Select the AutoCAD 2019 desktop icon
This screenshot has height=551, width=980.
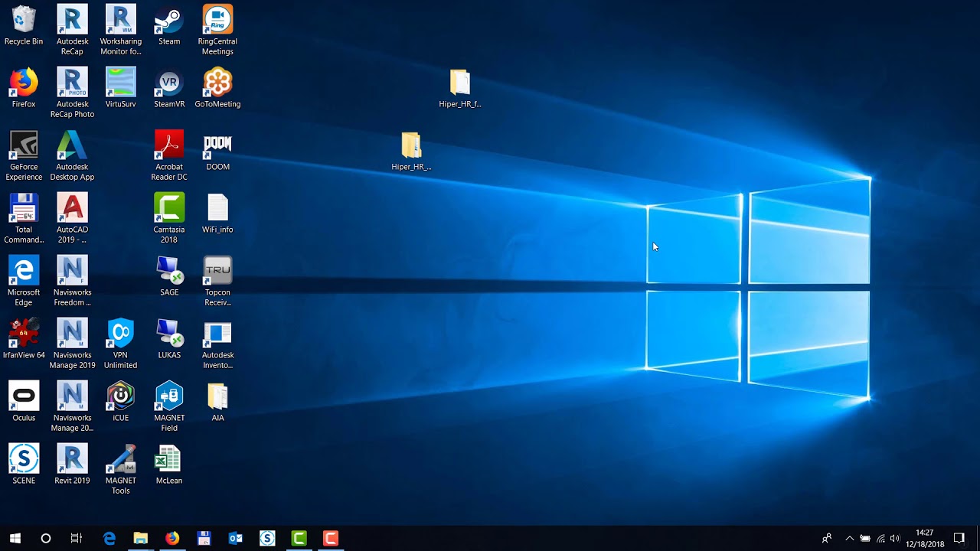pos(72,218)
